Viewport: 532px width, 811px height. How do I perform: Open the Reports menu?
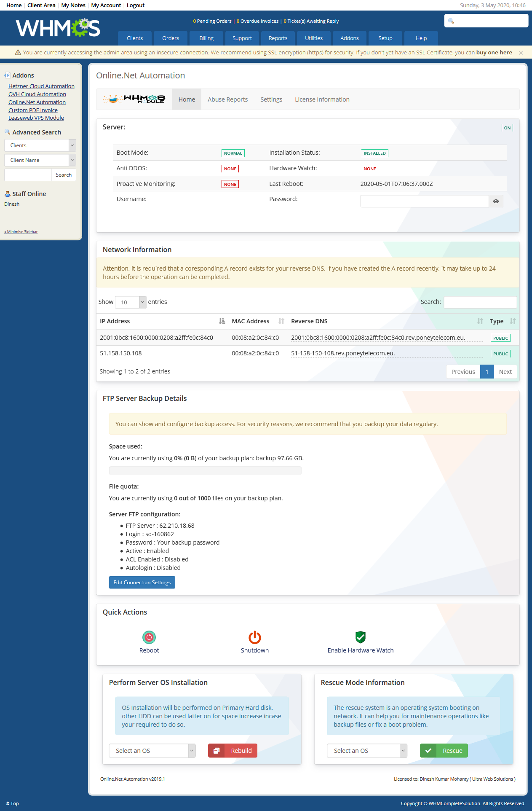click(x=278, y=38)
